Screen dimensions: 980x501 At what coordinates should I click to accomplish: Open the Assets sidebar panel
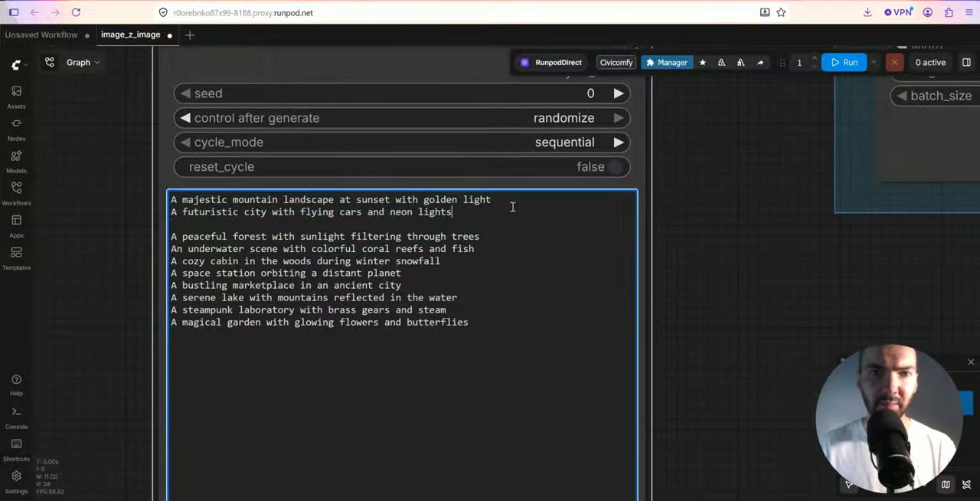16,97
